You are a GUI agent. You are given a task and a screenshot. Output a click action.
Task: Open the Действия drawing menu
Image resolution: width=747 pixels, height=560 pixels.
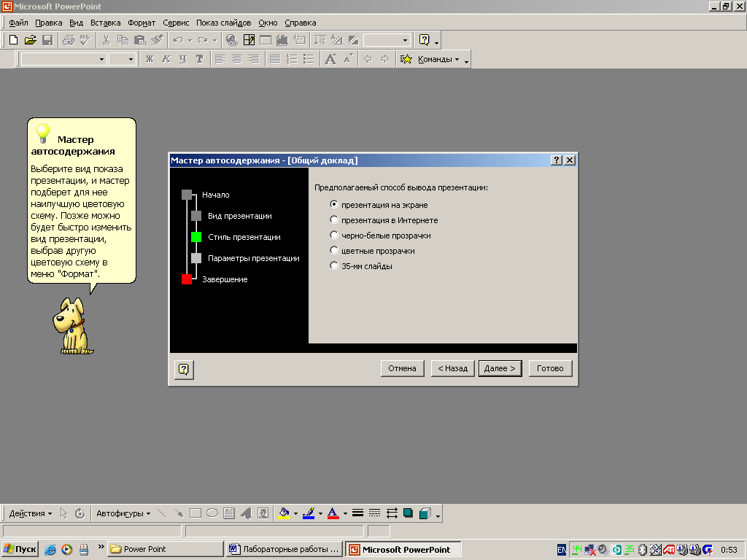pyautogui.click(x=30, y=513)
